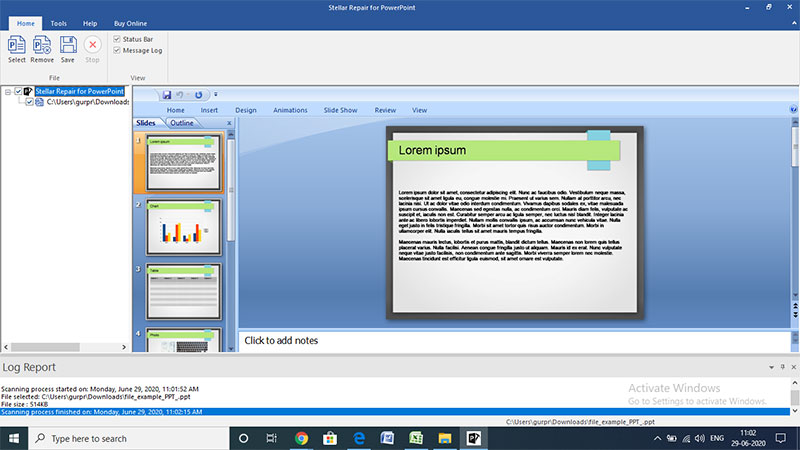Click the Select file icon in ribbon

pyautogui.click(x=16, y=45)
